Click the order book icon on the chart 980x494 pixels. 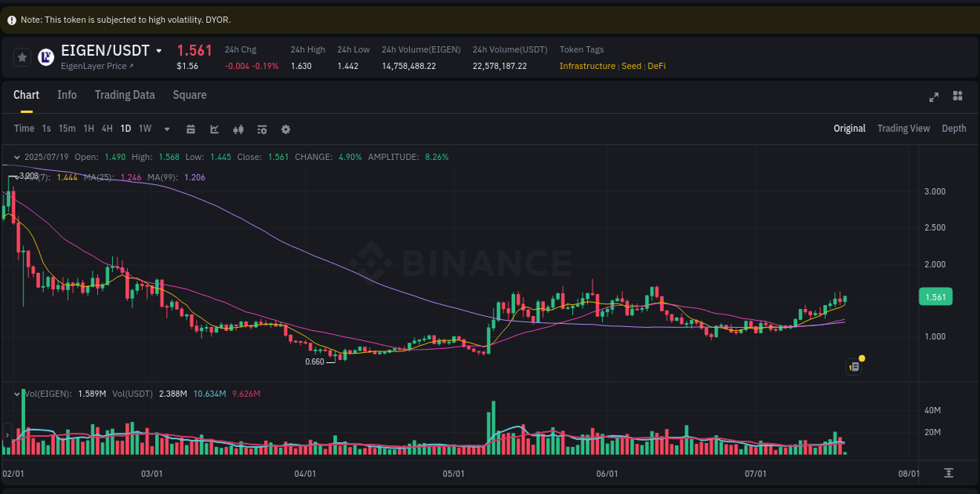(853, 366)
